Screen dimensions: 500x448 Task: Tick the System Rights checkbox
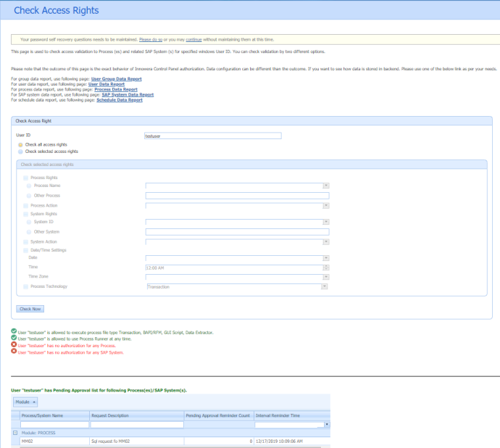(x=26, y=214)
